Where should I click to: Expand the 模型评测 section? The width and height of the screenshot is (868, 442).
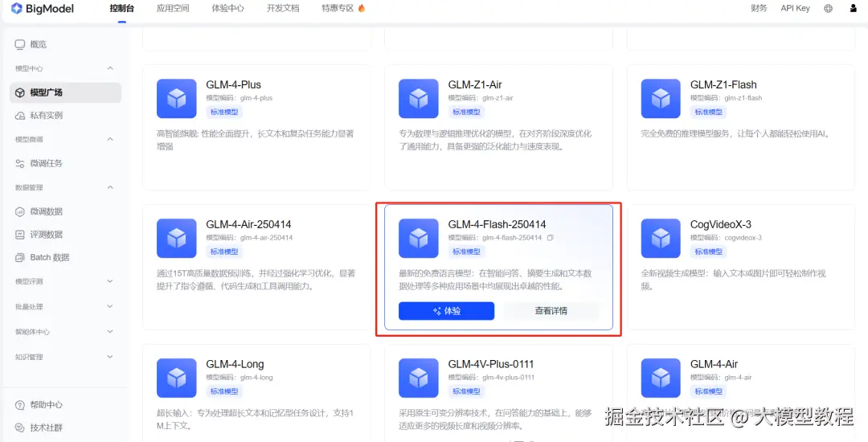point(110,281)
